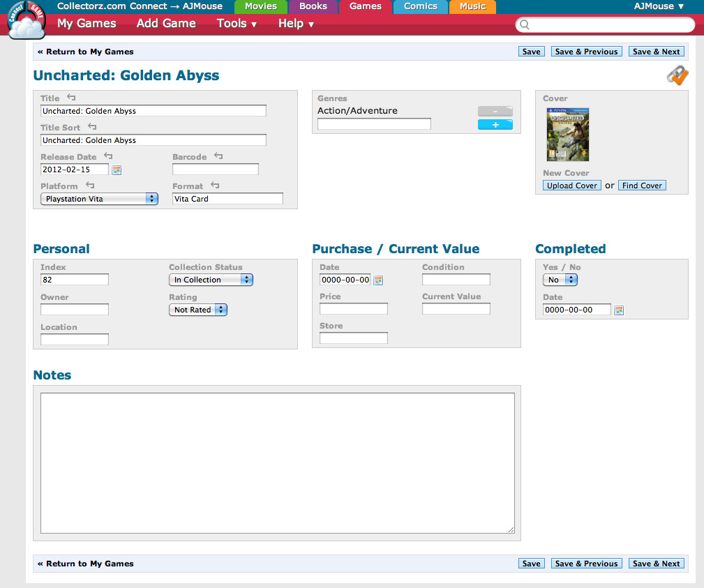Open the Completed Yes/No dropdown
This screenshot has height=588, width=704.
[x=560, y=280]
